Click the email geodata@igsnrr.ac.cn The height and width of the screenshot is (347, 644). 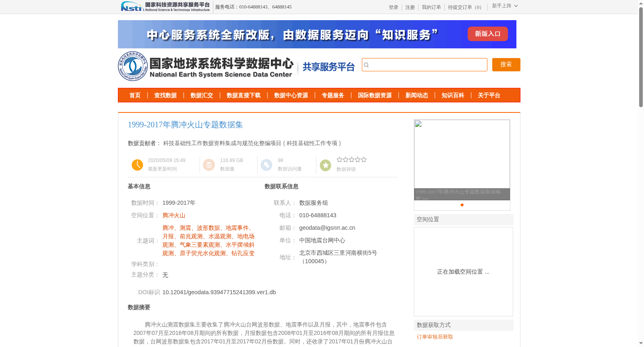coord(327,228)
